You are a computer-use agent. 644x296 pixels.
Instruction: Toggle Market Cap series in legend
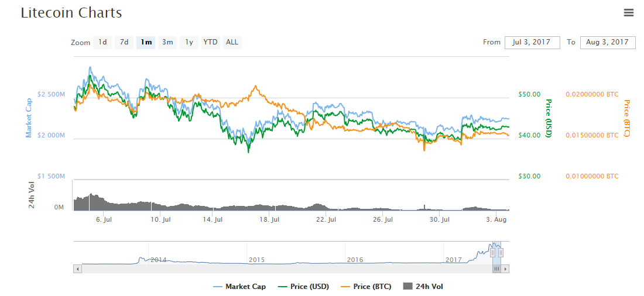click(240, 287)
